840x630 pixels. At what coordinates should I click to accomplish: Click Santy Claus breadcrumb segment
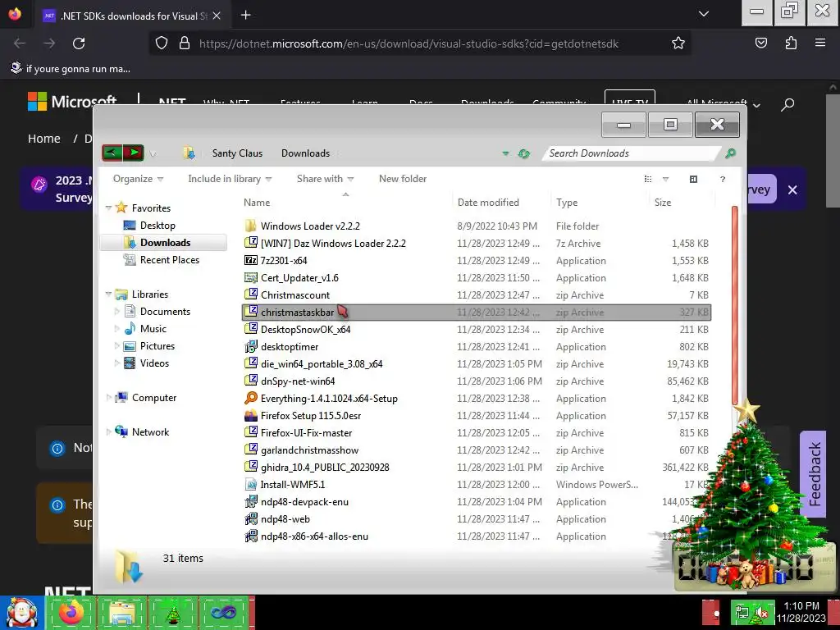tap(237, 153)
